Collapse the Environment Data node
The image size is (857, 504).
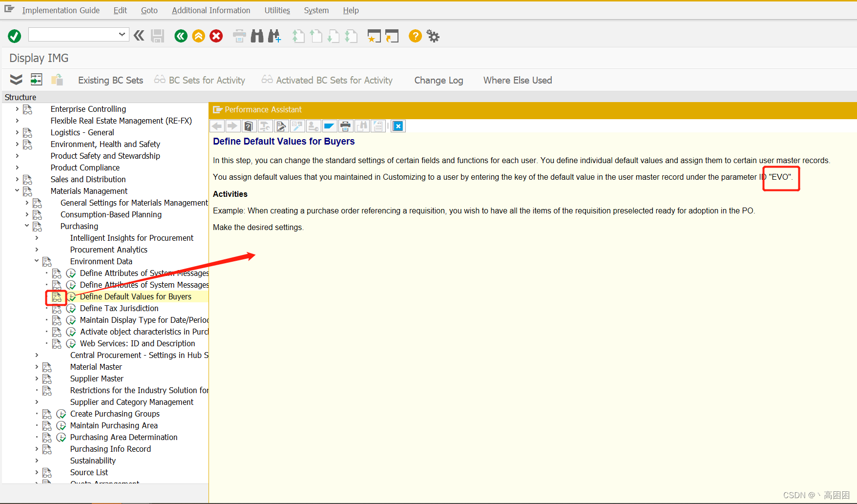[x=37, y=261]
